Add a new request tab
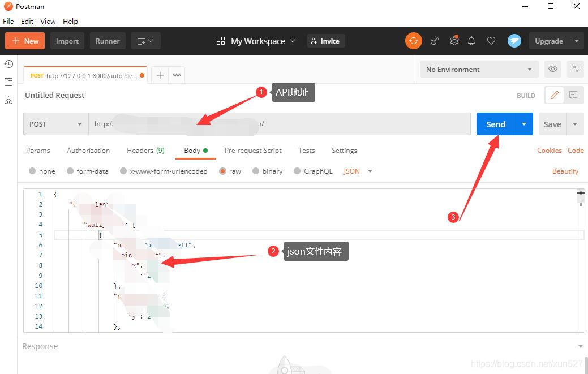 tap(160, 75)
